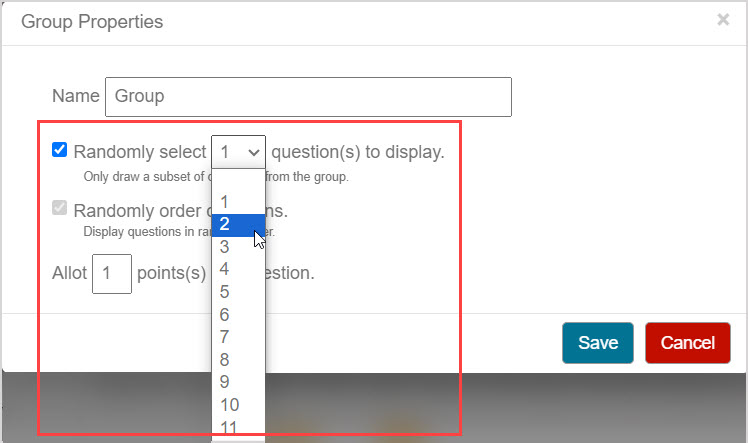Toggle the Randomly order questions checkbox
748x443 pixels.
coord(60,210)
